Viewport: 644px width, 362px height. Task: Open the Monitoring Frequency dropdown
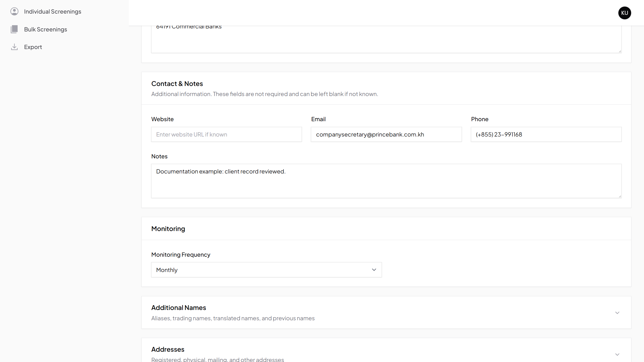[266, 270]
